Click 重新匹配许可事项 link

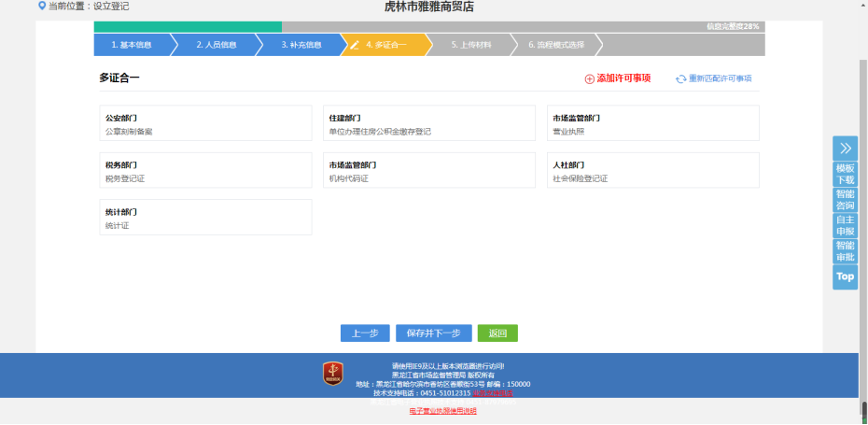(x=721, y=78)
